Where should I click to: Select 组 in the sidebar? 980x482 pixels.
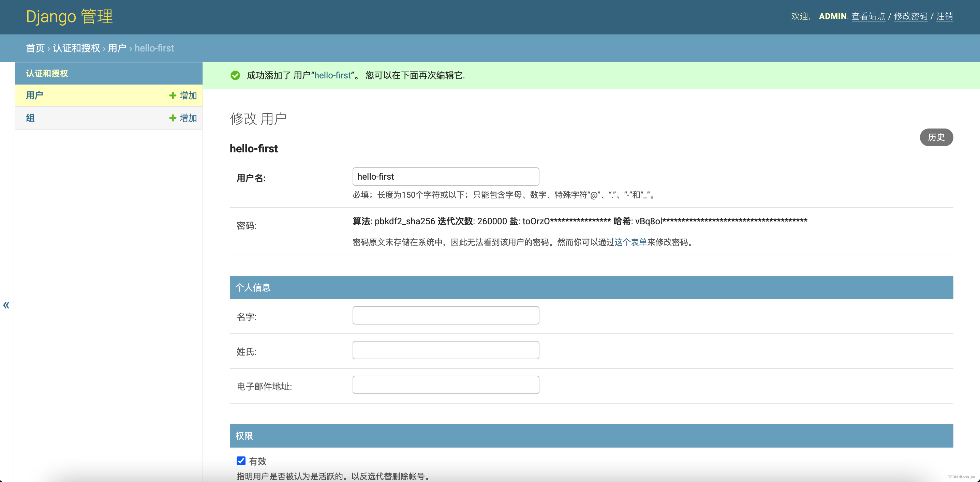coord(30,118)
